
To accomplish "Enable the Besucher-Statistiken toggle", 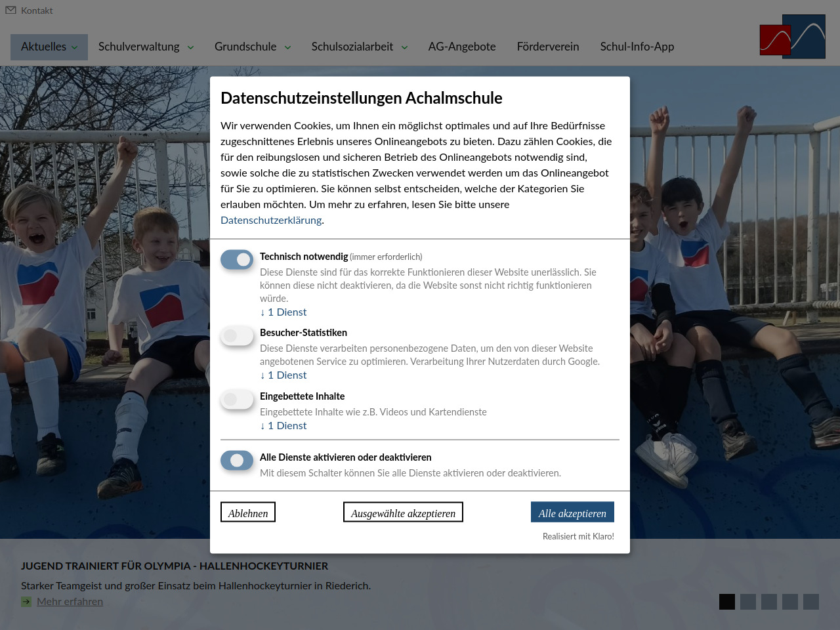I will pos(237,336).
